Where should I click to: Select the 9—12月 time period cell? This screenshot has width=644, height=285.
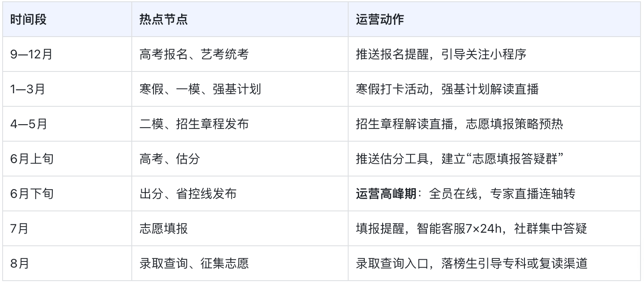pos(31,54)
